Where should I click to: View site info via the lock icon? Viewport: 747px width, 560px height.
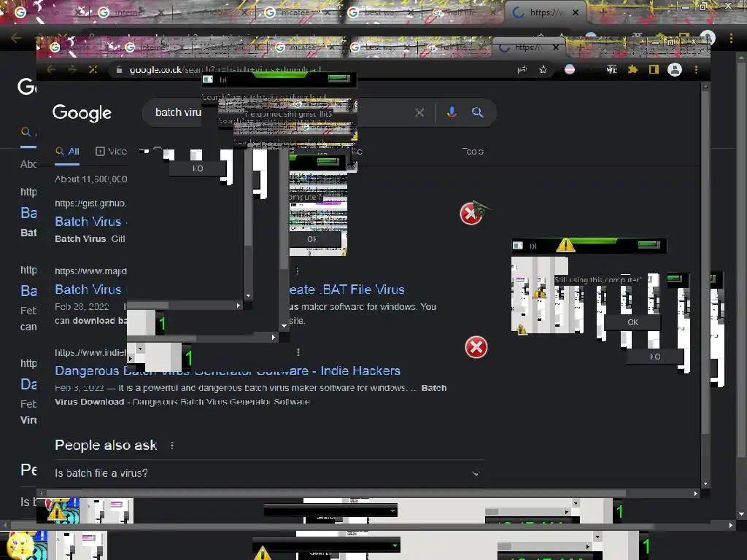[119, 70]
